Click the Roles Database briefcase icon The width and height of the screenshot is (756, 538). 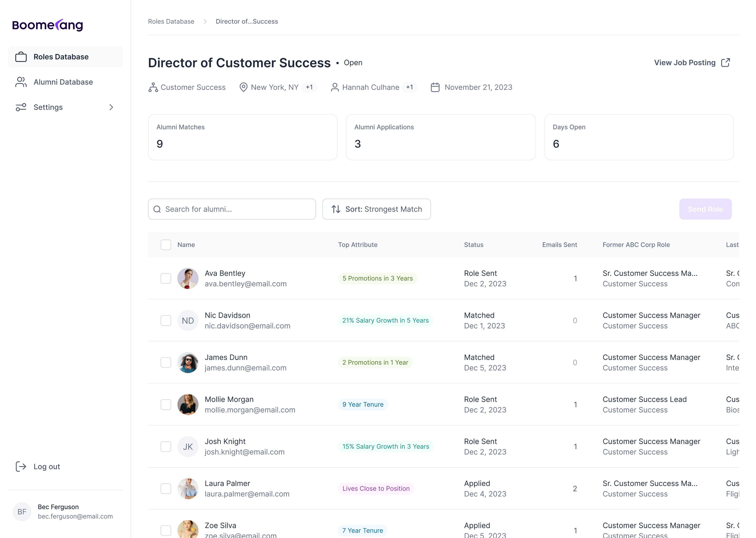tap(21, 57)
